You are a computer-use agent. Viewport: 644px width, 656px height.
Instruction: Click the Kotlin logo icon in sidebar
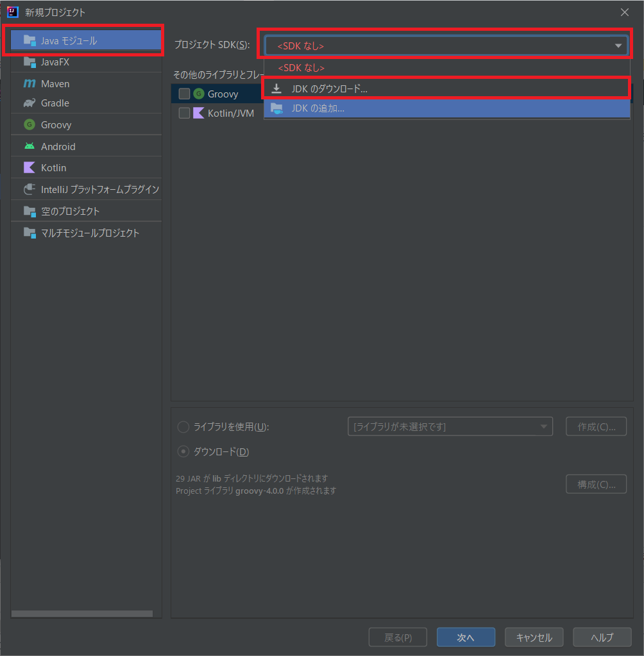[x=30, y=168]
